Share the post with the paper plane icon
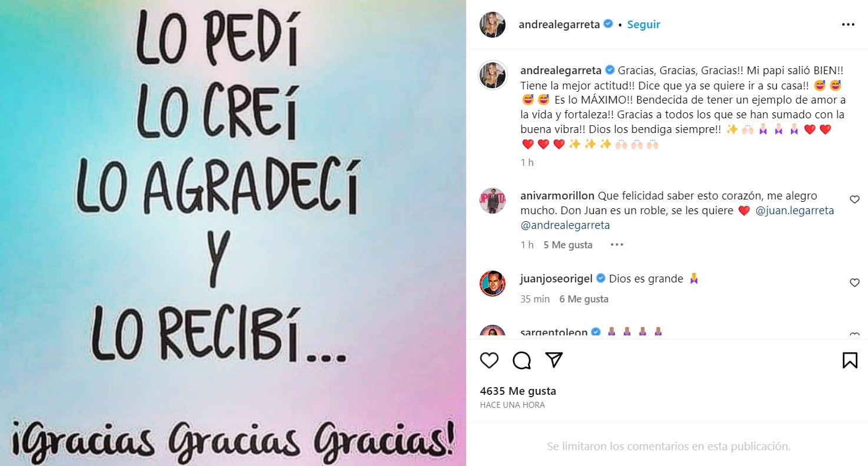868x466 pixels. 554,360
